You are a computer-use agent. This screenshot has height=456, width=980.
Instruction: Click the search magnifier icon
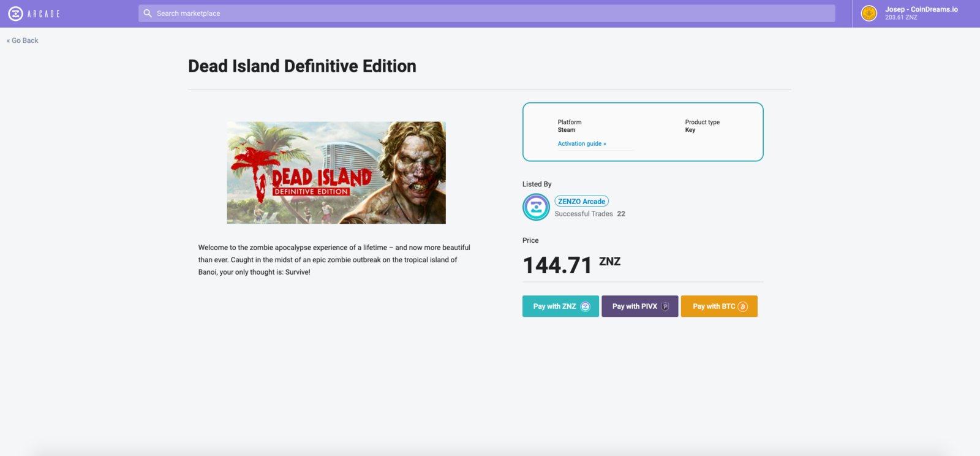[x=148, y=13]
